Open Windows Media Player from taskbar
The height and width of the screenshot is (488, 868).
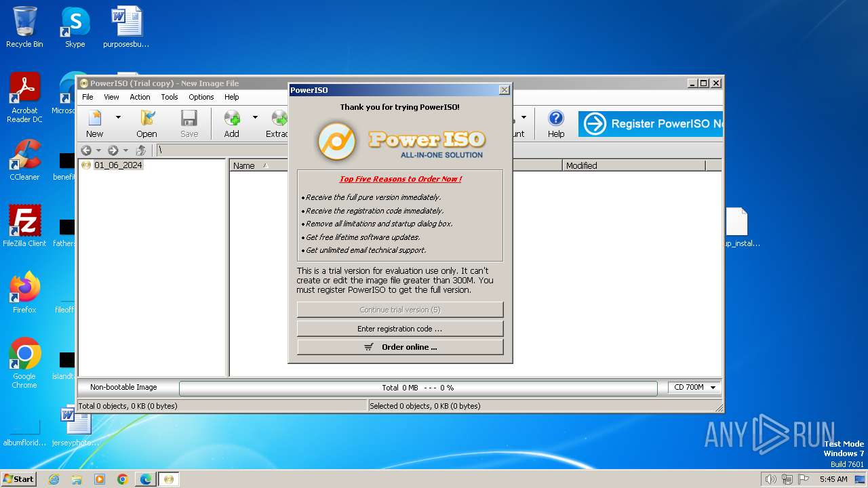coord(100,479)
